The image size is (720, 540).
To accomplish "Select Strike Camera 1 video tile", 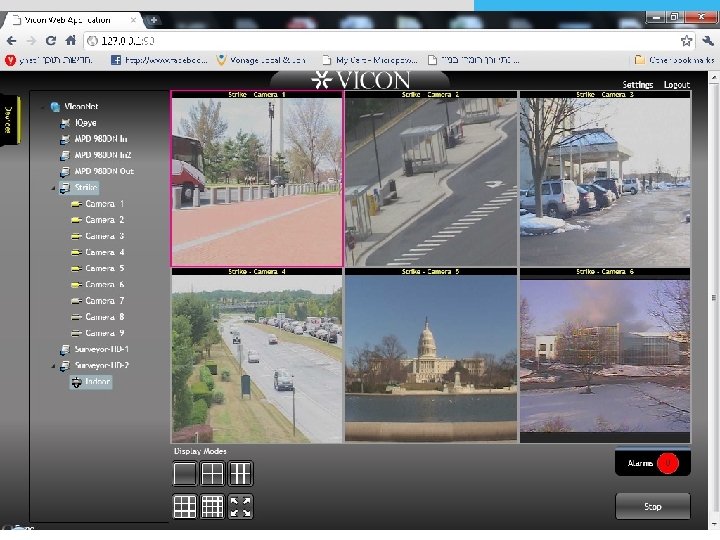I will (x=257, y=179).
